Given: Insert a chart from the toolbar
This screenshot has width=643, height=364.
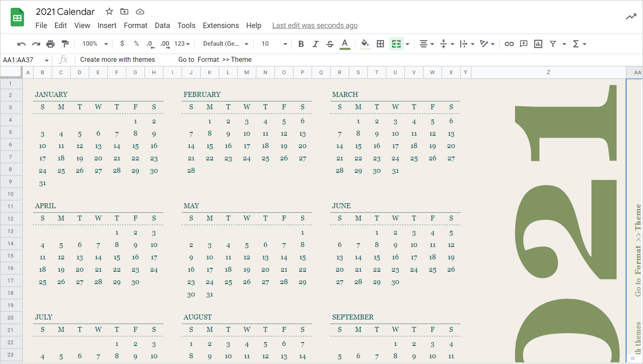Looking at the screenshot, I should (538, 43).
